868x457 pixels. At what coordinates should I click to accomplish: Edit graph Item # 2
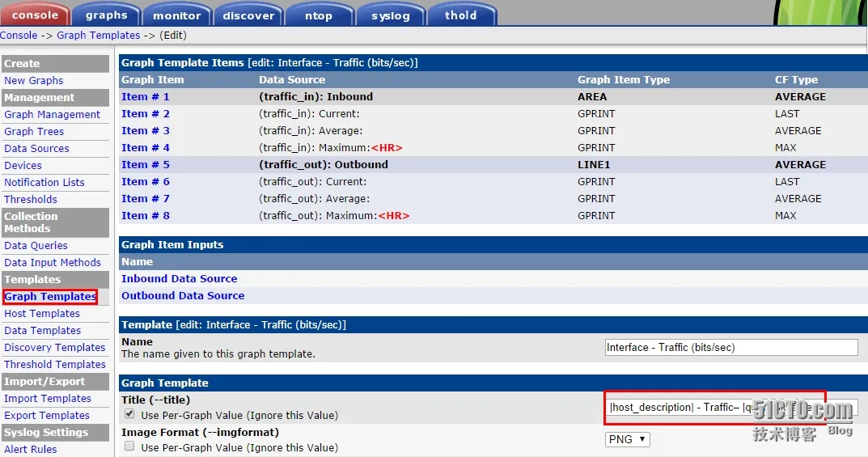coord(146,114)
